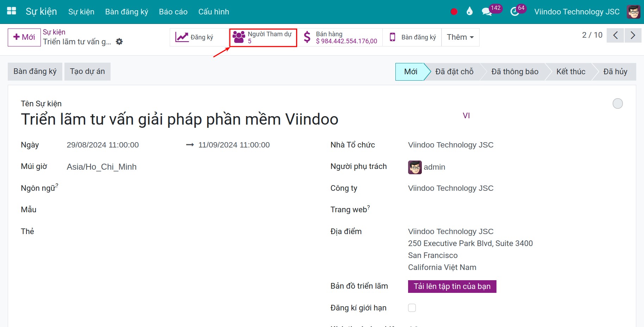Screen dimensions: 644x327
Task: Edit the end date 11/09/2024 field
Action: (x=234, y=145)
